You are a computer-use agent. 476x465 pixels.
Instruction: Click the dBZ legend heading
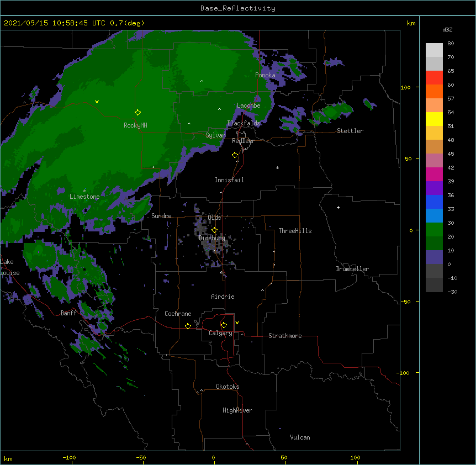(447, 29)
